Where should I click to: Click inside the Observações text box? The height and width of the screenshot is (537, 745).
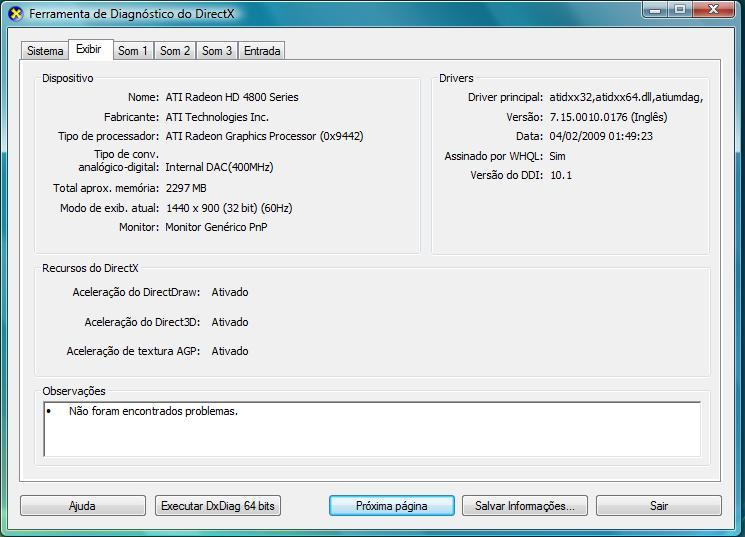pyautogui.click(x=372, y=429)
